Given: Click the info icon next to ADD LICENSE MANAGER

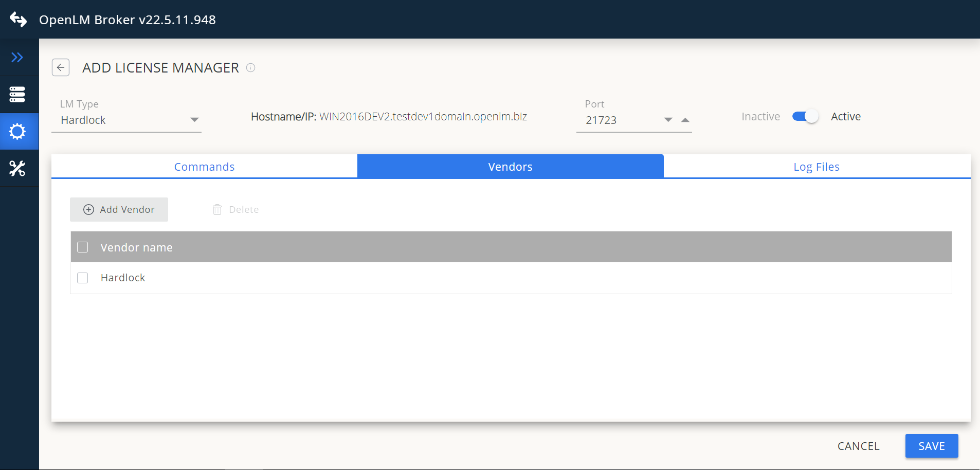Looking at the screenshot, I should (x=250, y=67).
